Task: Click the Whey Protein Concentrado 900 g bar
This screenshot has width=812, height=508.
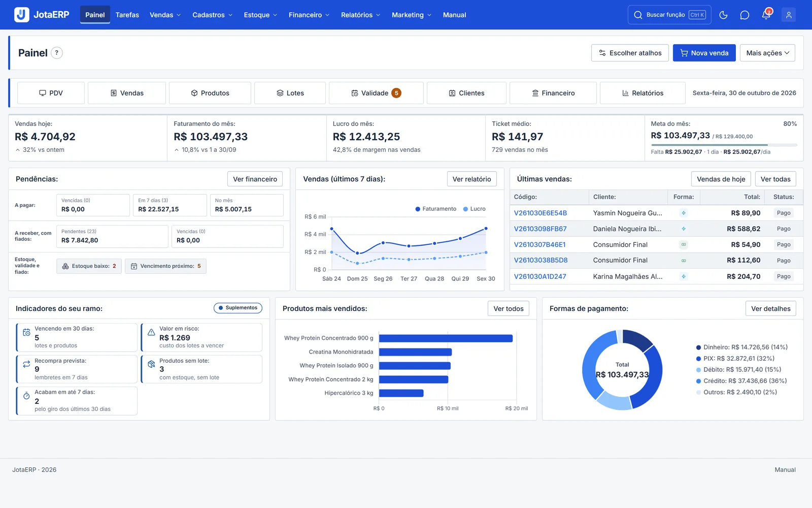Action: click(446, 338)
